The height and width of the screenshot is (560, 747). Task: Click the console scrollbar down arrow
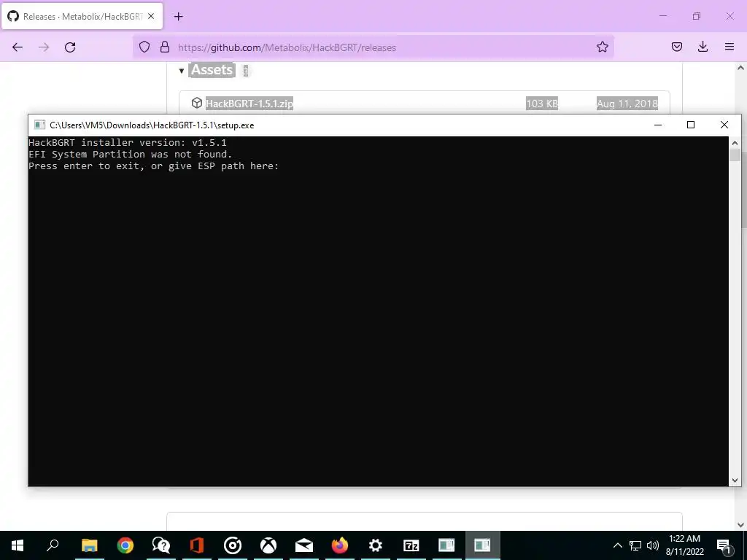pyautogui.click(x=735, y=481)
